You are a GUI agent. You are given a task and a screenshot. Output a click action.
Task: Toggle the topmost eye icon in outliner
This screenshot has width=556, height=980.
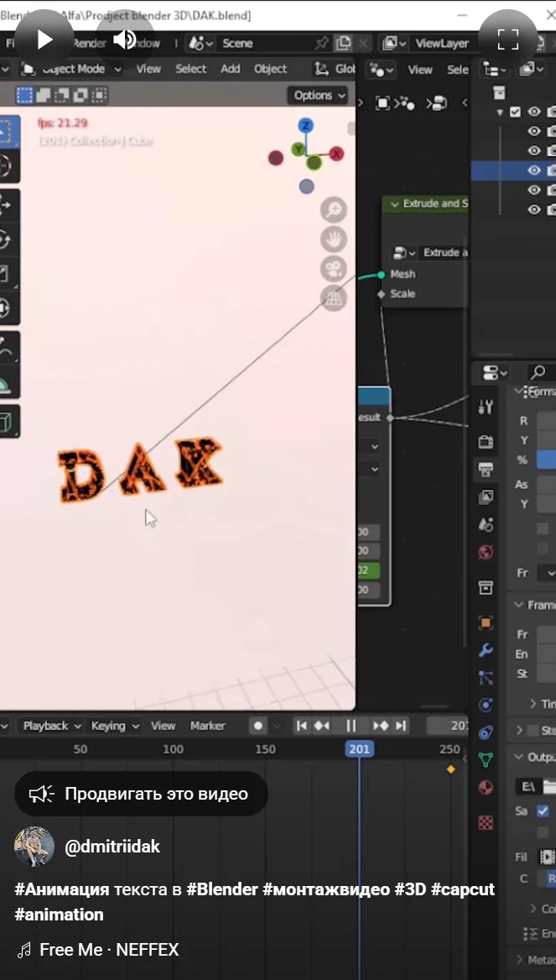tap(533, 112)
